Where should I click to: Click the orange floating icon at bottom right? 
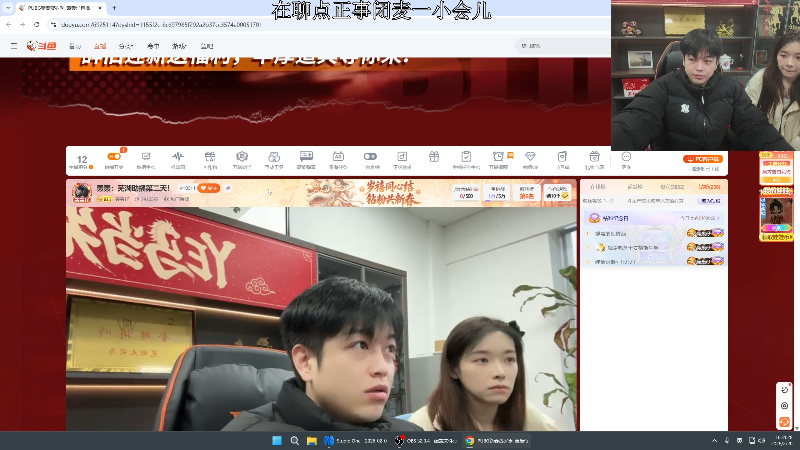point(785,422)
